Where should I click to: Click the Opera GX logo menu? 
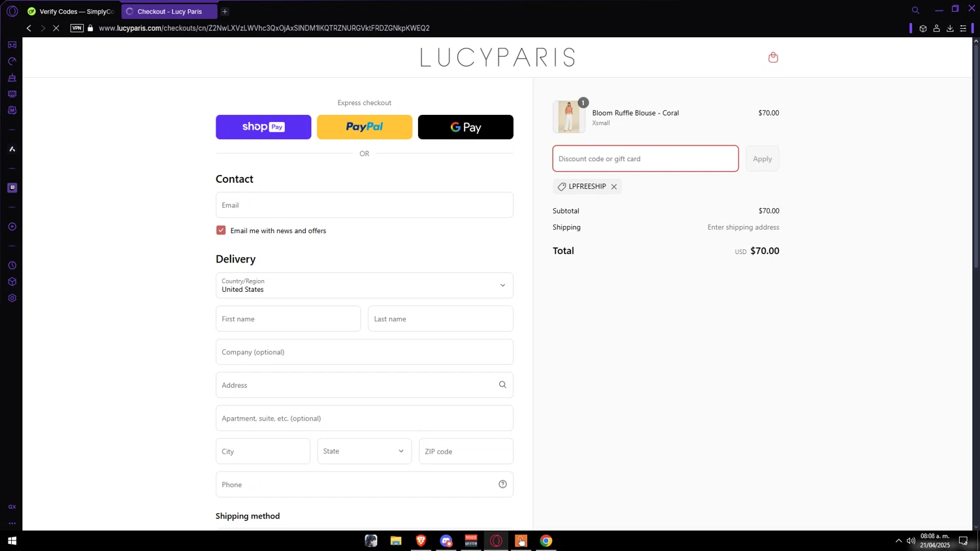point(12,11)
